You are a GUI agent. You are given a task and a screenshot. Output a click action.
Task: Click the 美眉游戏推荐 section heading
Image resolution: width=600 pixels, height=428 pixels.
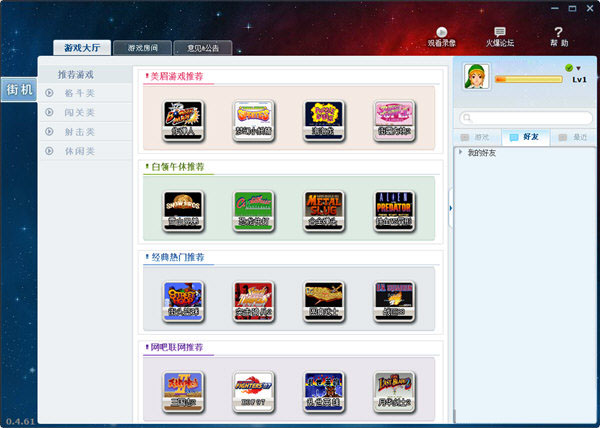(176, 76)
